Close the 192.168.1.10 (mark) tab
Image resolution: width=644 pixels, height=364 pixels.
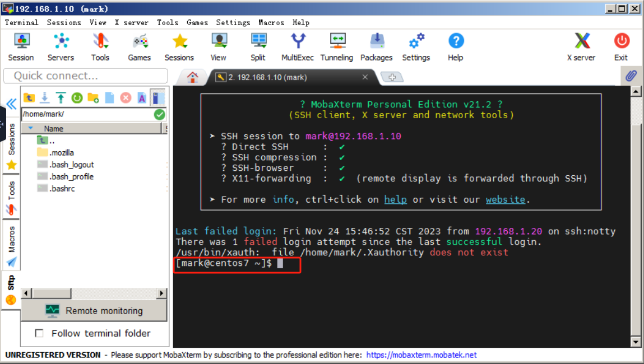365,77
